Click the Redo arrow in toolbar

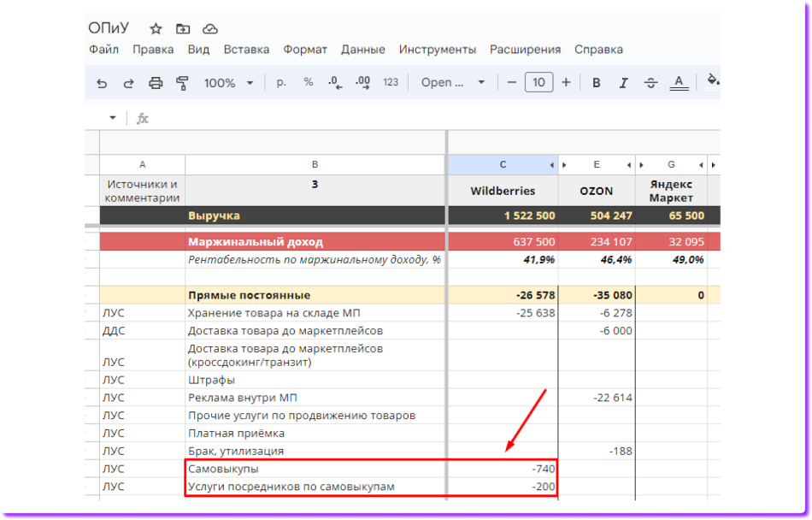click(x=128, y=83)
